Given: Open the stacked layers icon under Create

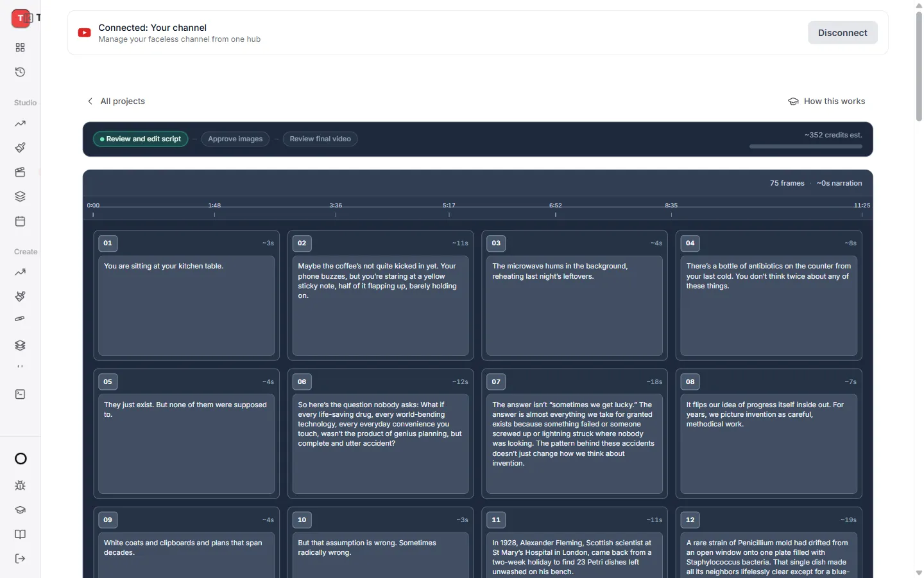Looking at the screenshot, I should 20,346.
